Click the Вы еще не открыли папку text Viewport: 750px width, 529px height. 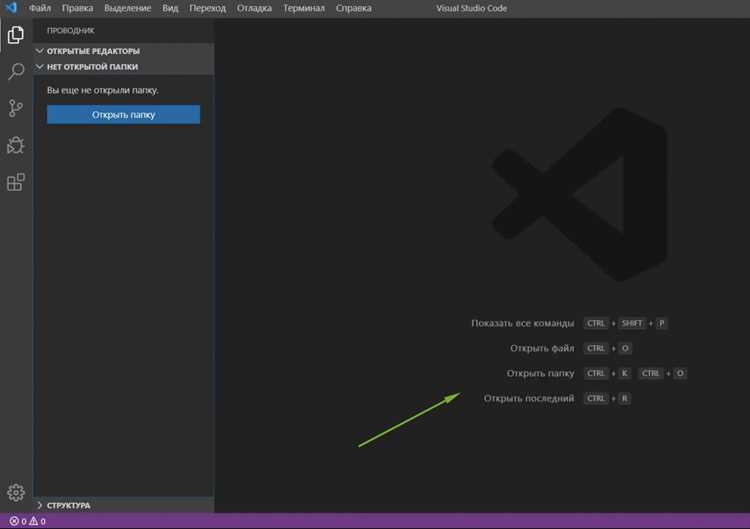[102, 90]
